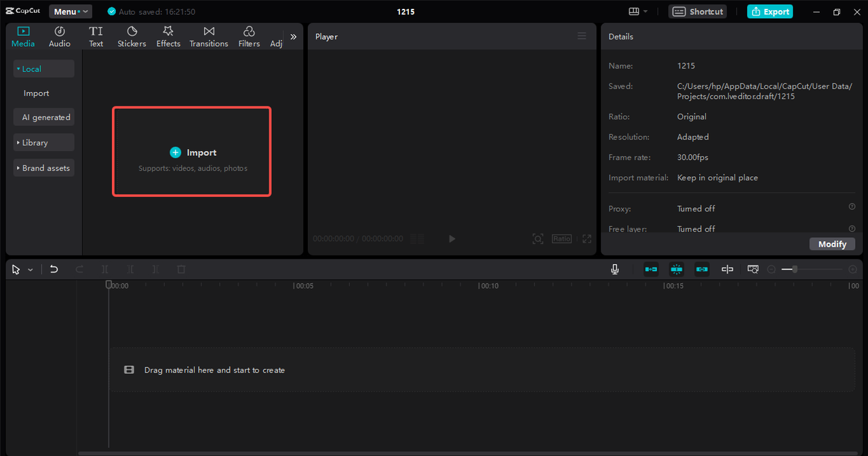Click the timeline zoom out icon
Screen dimensions: 868x456
771,270
